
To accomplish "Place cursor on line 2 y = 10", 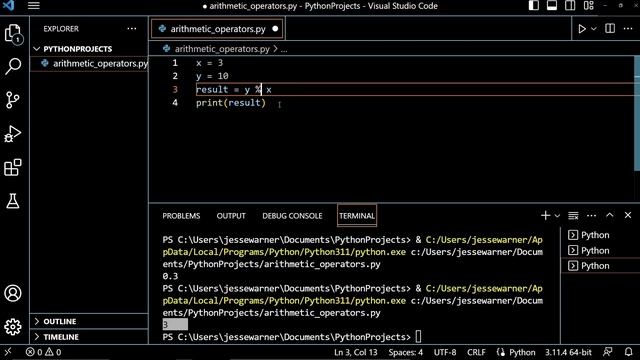I will tap(212, 76).
